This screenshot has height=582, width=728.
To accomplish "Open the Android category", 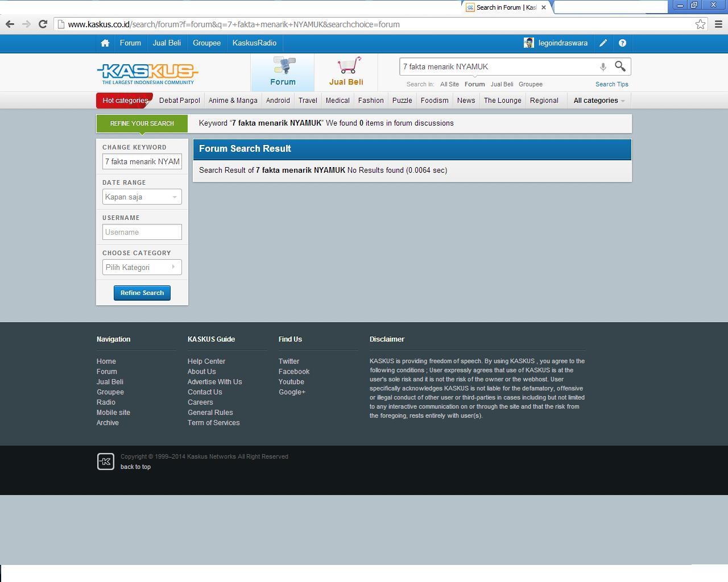I will [278, 101].
